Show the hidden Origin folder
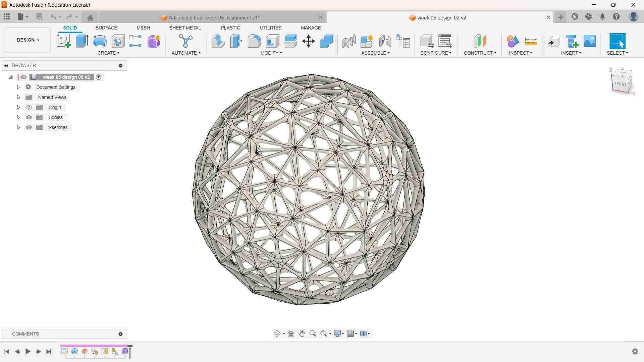The height and width of the screenshot is (362, 644). [29, 107]
